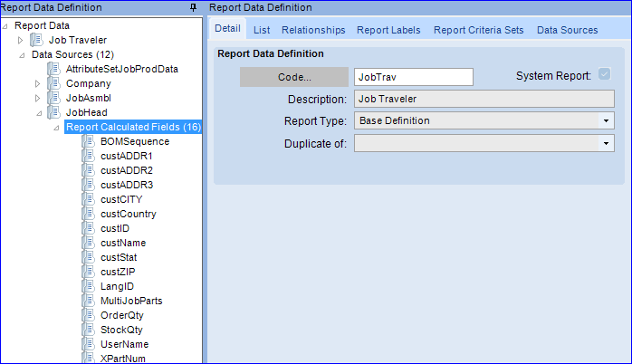The height and width of the screenshot is (364, 632).
Task: Click the JobTrav code input field
Action: pos(414,77)
